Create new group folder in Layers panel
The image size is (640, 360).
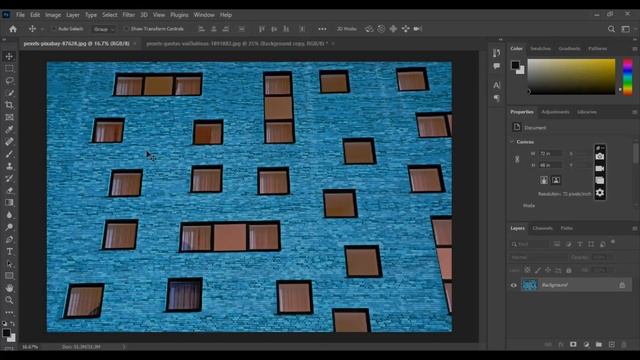pos(598,344)
